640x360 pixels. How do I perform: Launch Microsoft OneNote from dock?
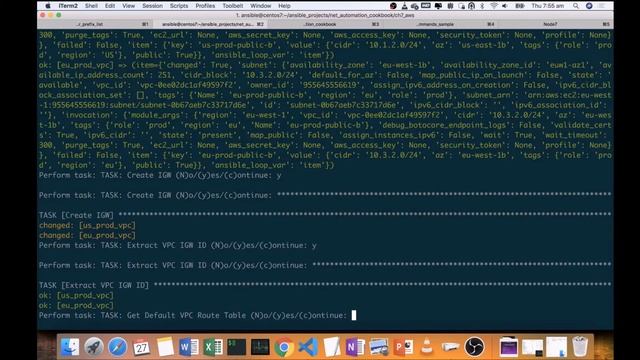[x=355, y=347]
